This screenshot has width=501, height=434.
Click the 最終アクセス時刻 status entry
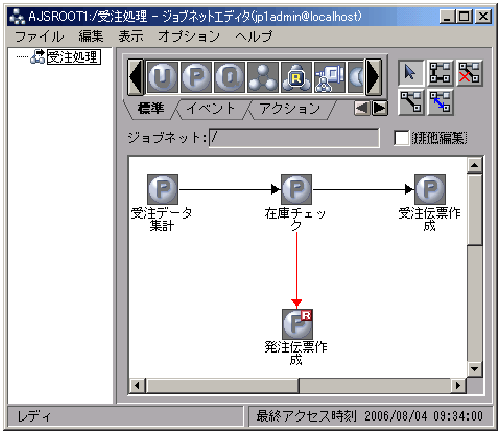(x=369, y=416)
